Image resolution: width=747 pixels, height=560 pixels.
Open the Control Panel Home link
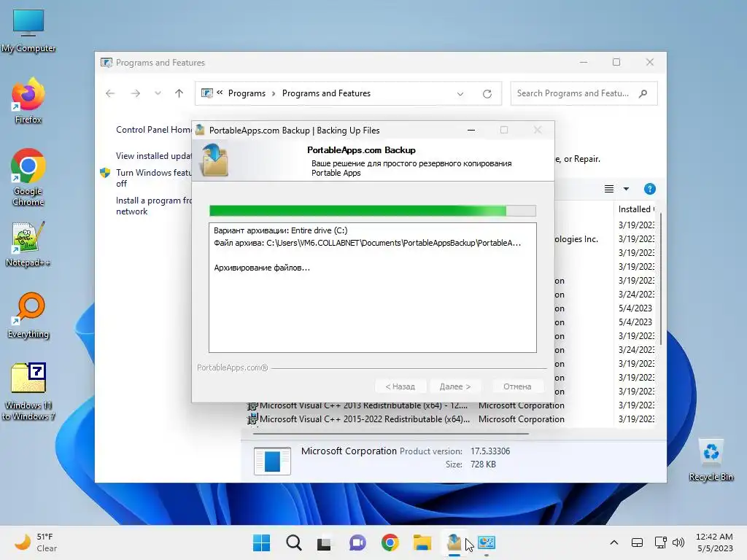point(153,130)
